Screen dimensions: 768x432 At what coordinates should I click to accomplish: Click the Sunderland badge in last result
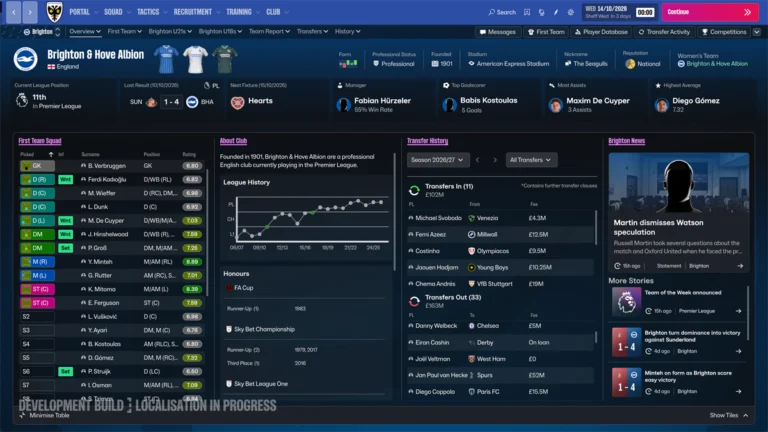[151, 102]
